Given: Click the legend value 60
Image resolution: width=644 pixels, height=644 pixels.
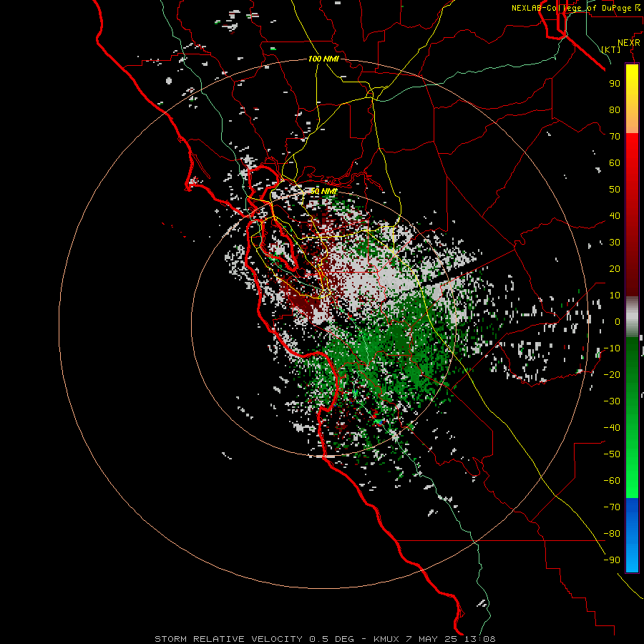Looking at the screenshot, I should [615, 163].
